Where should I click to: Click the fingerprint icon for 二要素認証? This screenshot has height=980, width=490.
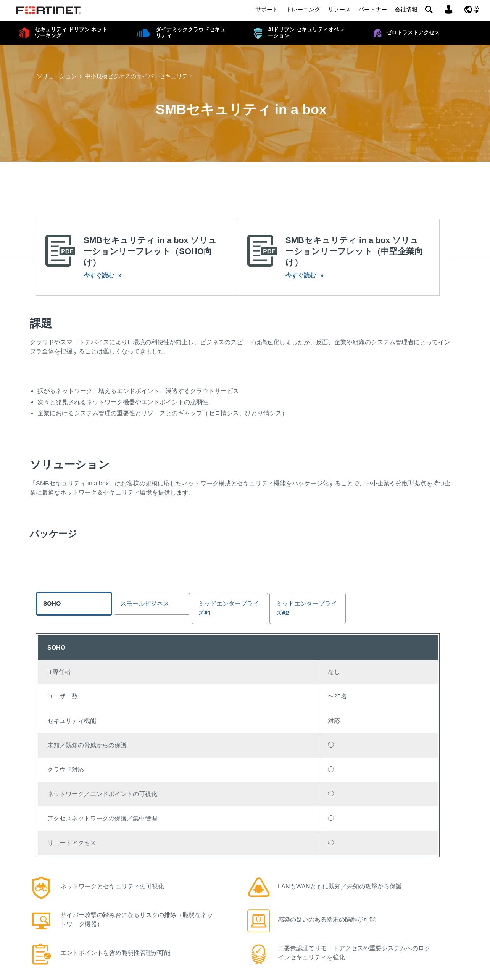(x=259, y=954)
